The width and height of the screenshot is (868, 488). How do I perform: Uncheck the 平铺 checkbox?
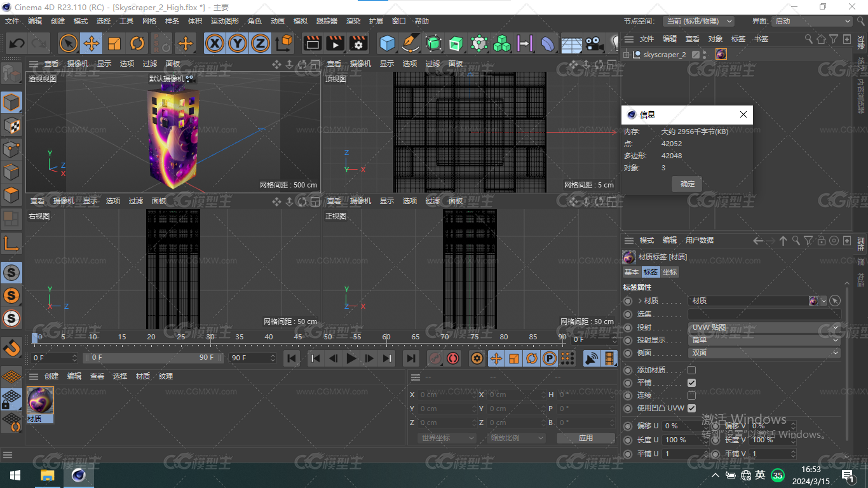691,383
